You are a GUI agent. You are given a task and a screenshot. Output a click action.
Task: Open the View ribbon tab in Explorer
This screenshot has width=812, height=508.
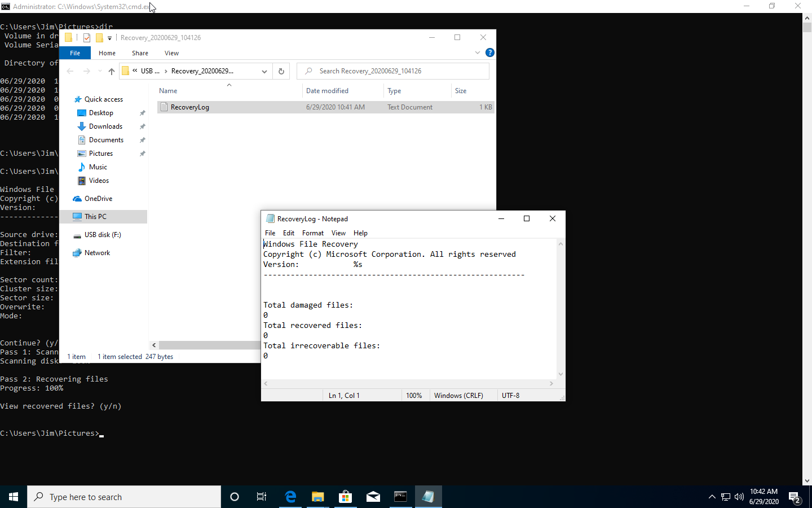[x=171, y=53]
